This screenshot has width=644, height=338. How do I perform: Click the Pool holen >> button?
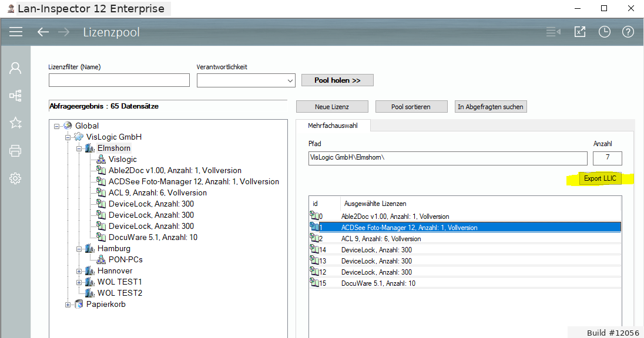337,80
